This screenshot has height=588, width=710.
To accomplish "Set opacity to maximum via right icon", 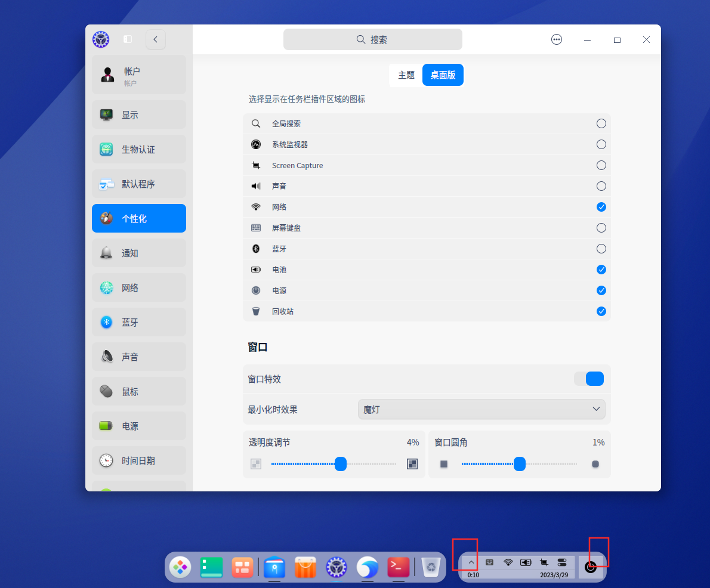I will (x=412, y=464).
